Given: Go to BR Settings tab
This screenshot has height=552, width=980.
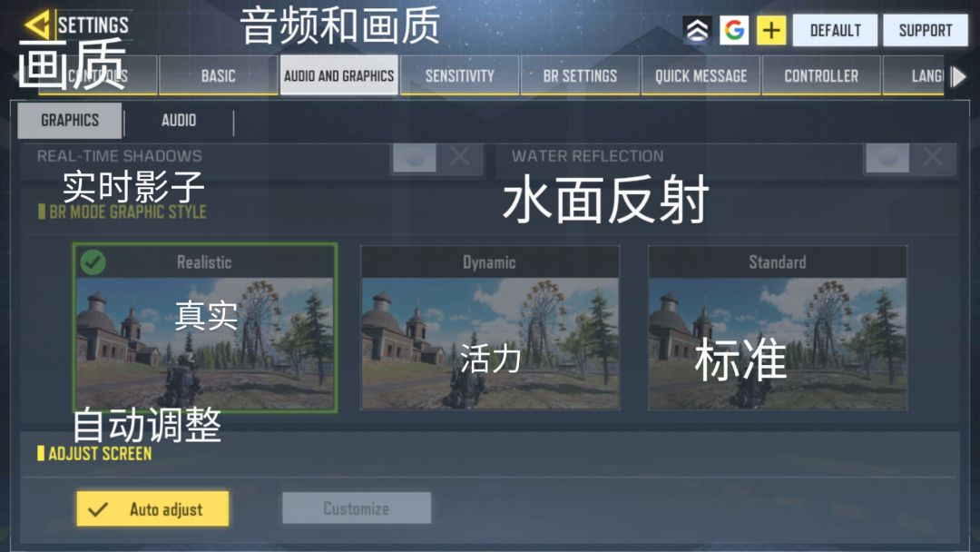Looking at the screenshot, I should [x=580, y=75].
